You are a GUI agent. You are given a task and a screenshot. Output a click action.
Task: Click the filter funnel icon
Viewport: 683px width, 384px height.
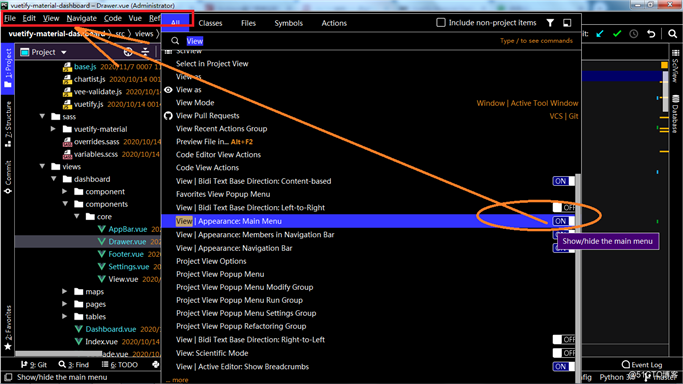point(550,23)
